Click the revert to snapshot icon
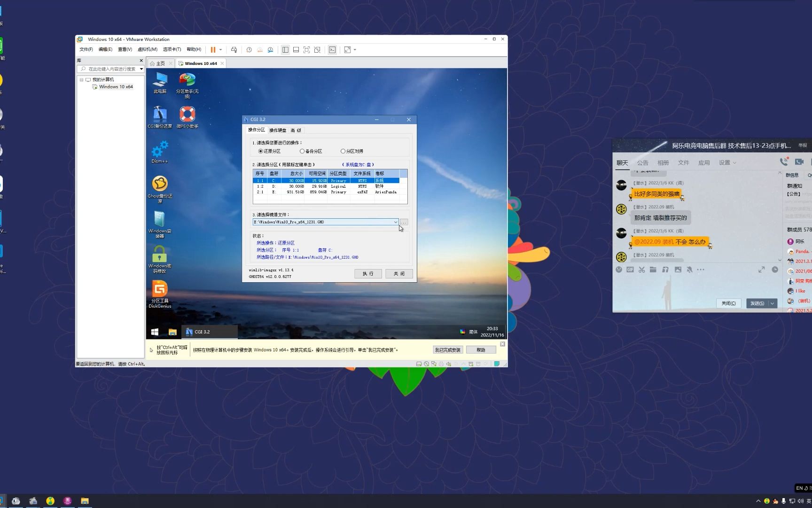The width and height of the screenshot is (812, 508). [x=259, y=50]
